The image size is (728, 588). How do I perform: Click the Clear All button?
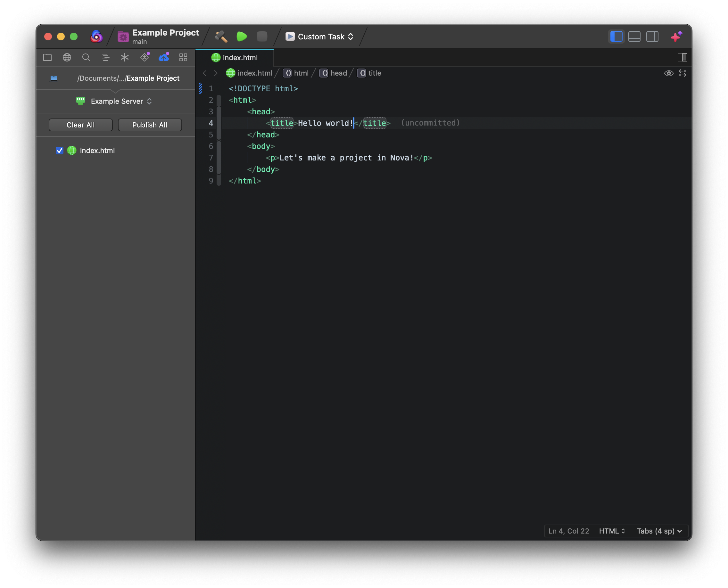coord(81,125)
